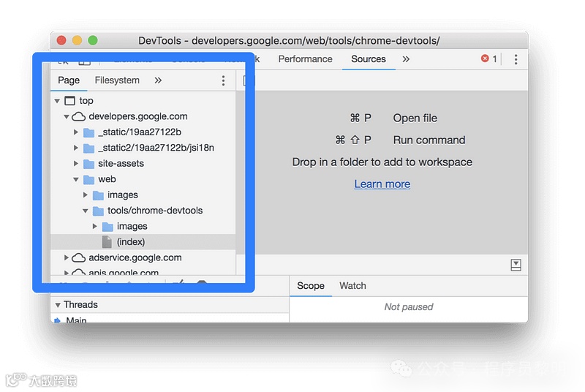Click the Open file shortcut hint
The height and width of the screenshot is (392, 585).
click(x=393, y=118)
